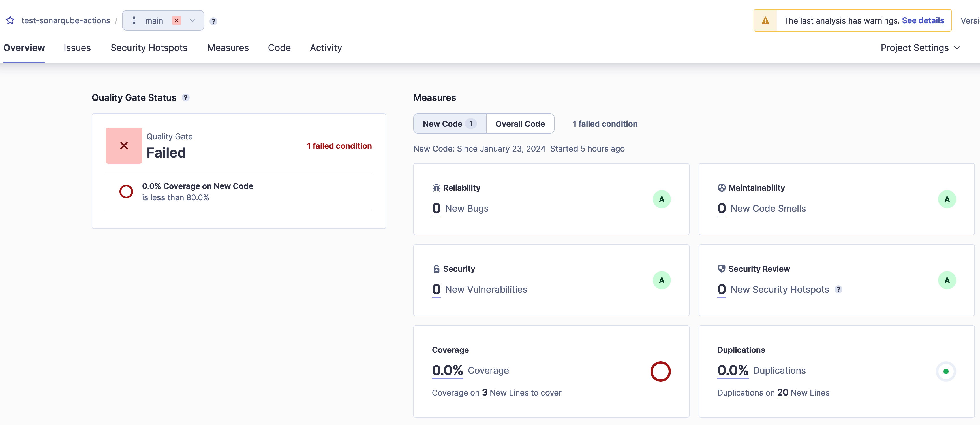Open the Issues tab

coord(77,48)
